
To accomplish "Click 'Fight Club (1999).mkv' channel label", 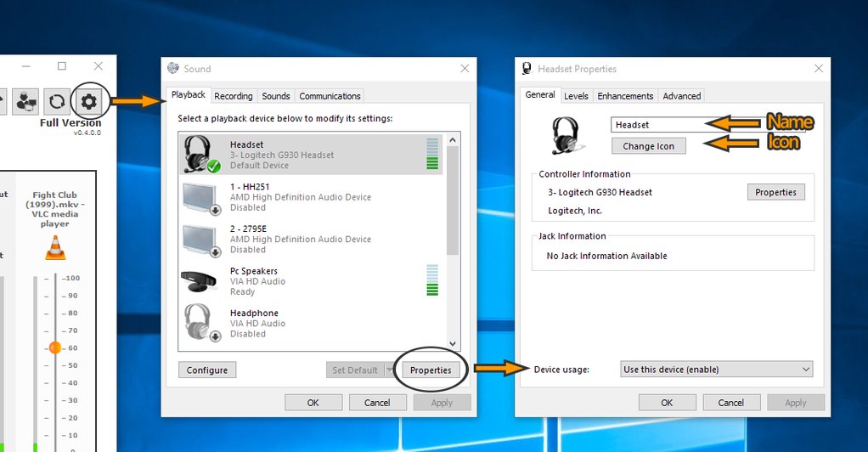I will point(55,209).
